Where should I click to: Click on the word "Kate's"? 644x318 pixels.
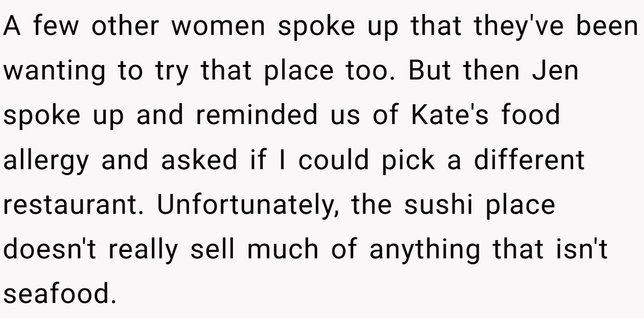tap(450, 116)
